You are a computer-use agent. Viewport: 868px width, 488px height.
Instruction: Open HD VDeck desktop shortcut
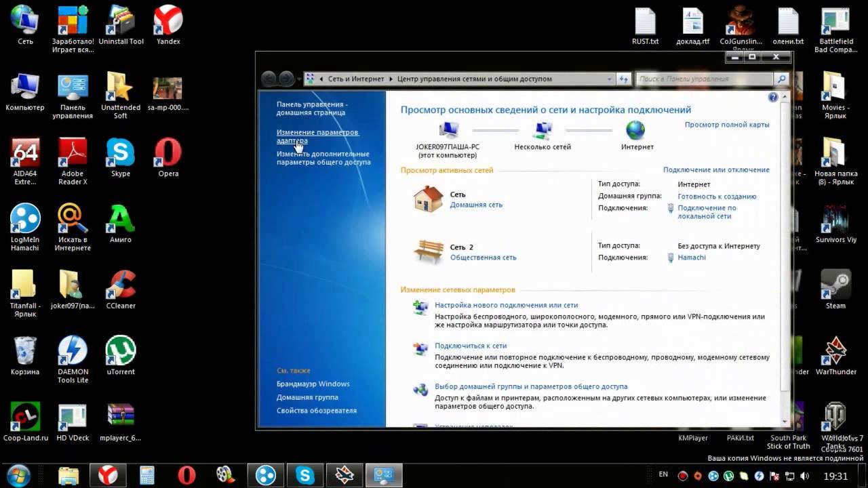tap(73, 422)
